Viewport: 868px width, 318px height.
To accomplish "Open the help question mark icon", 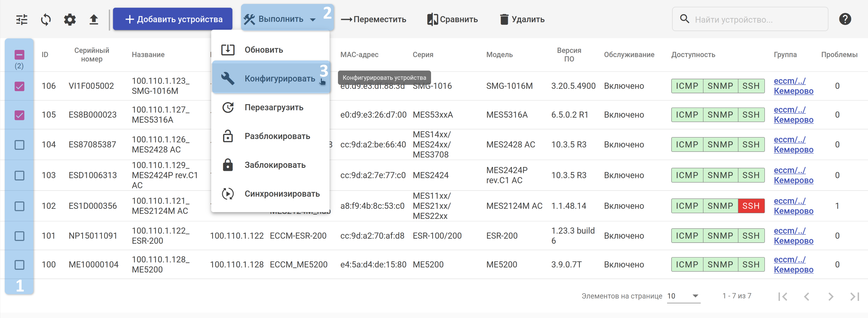I will [845, 19].
